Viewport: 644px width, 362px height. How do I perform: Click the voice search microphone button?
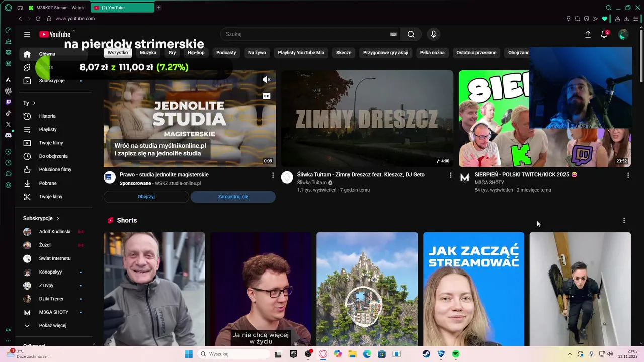434,34
